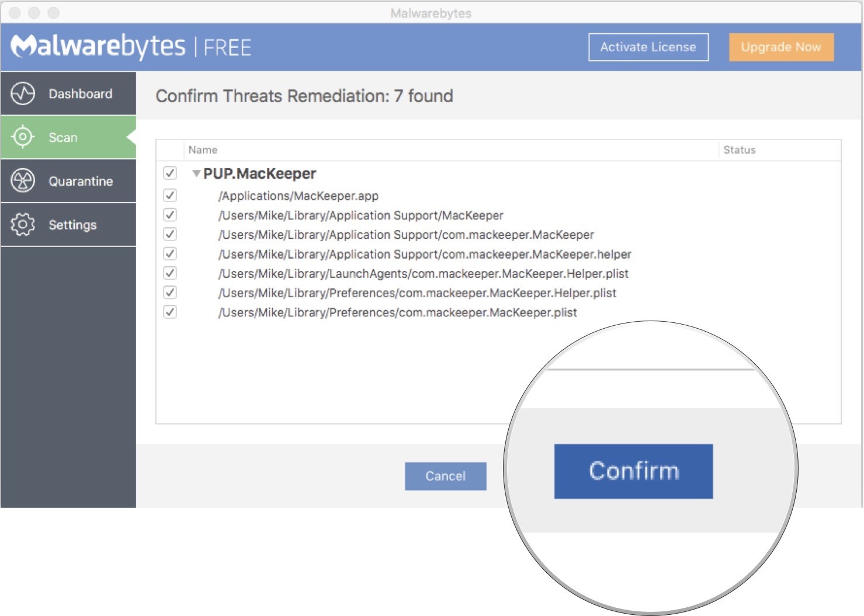This screenshot has height=616, width=864.
Task: Uncheck the /Applications/MacKeeper.app checkbox
Action: [170, 195]
